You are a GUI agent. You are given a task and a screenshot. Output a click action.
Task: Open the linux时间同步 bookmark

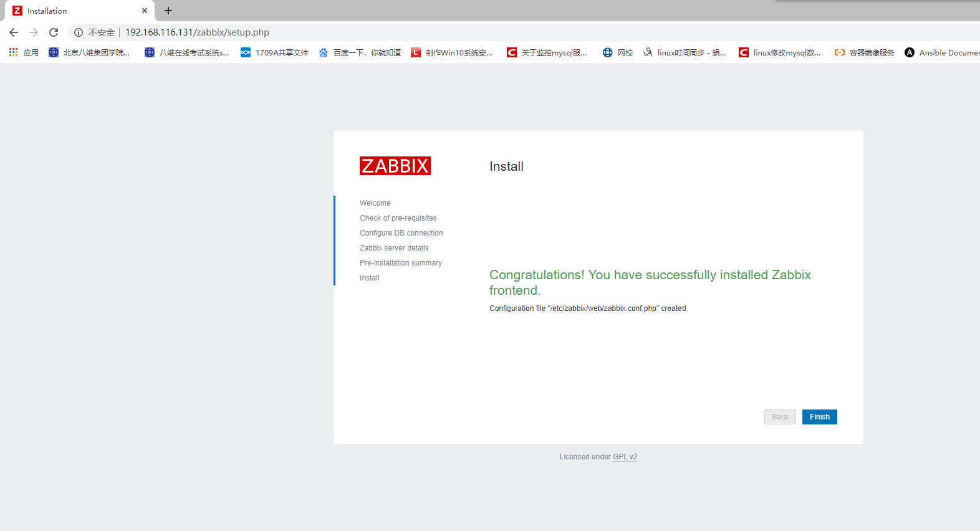point(685,52)
